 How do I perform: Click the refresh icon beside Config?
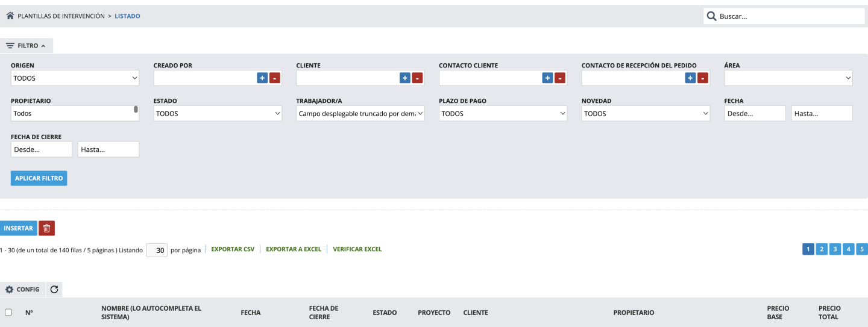point(54,290)
